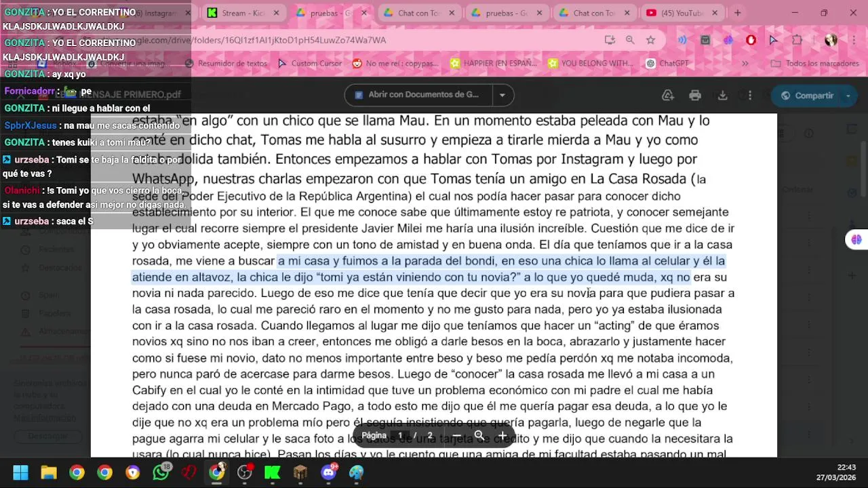Viewport: 868px width, 488px height.
Task: Bookmark this page with the star icon
Action: 650,40
